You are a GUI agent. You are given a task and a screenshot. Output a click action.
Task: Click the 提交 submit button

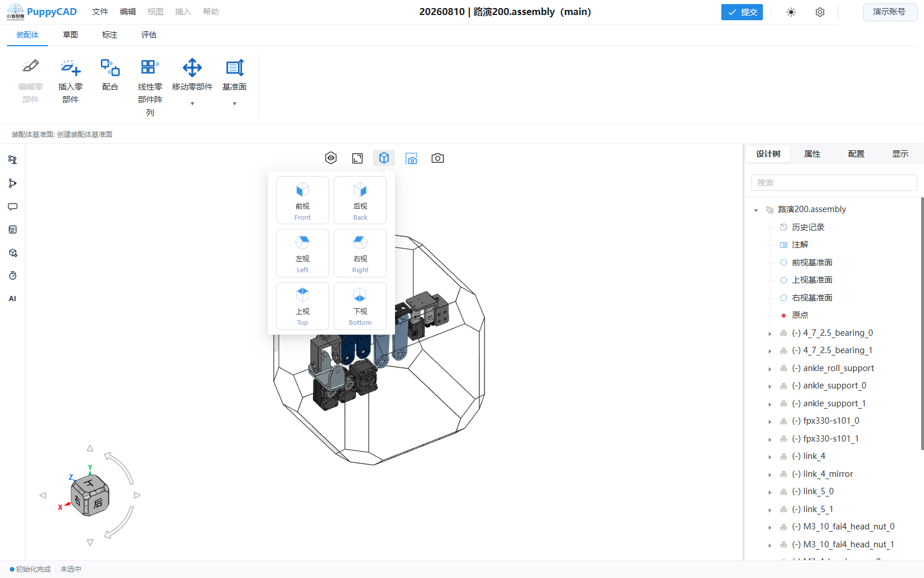(x=742, y=12)
